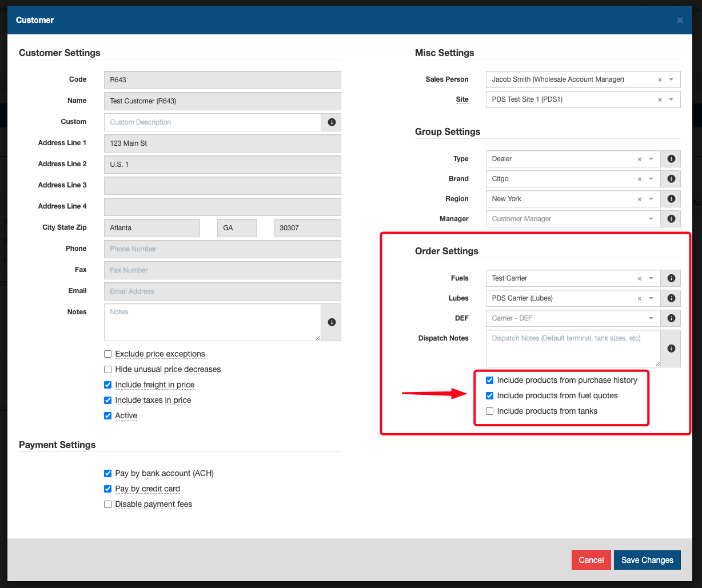702x588 pixels.
Task: Open the Fuels carrier dropdown
Action: click(x=651, y=279)
